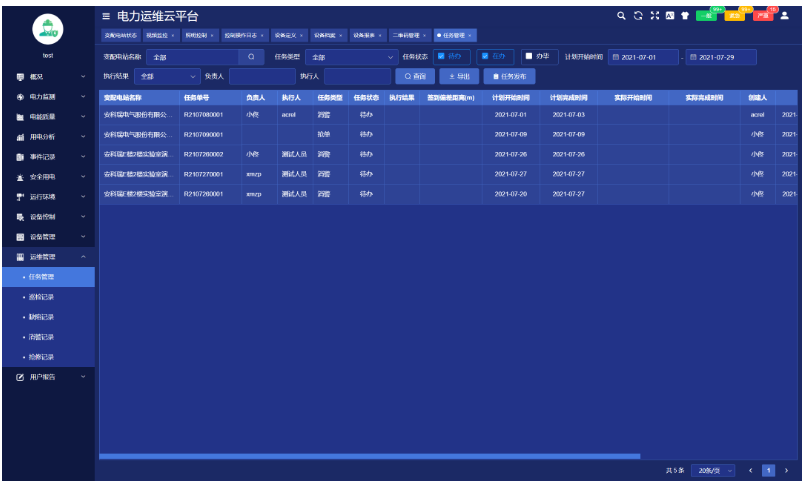Switch to the 设备定义 tab
804x482 pixels.
pyautogui.click(x=287, y=35)
